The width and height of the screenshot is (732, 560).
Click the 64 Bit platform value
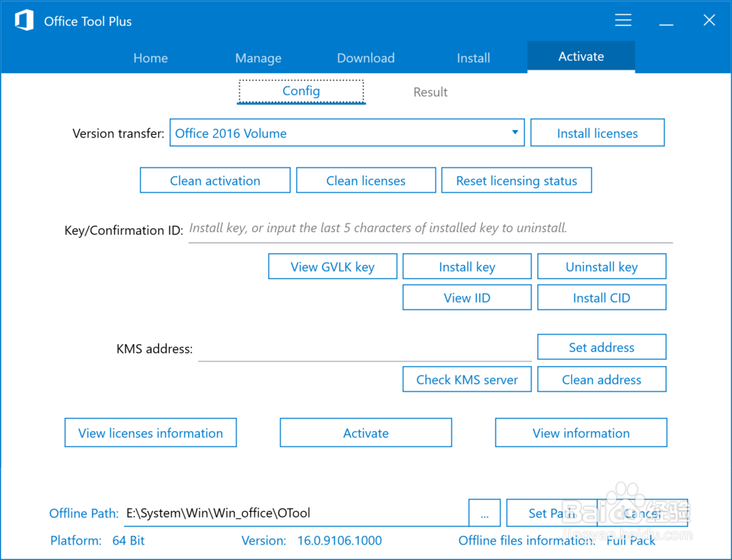pyautogui.click(x=128, y=540)
